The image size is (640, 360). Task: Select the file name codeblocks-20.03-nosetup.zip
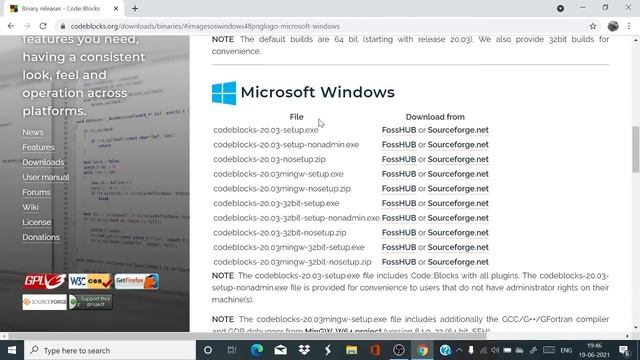click(x=269, y=159)
